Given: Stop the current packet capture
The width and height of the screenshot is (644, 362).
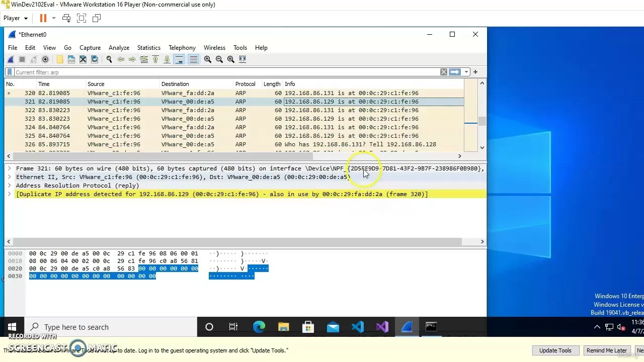Looking at the screenshot, I should pyautogui.click(x=22, y=59).
